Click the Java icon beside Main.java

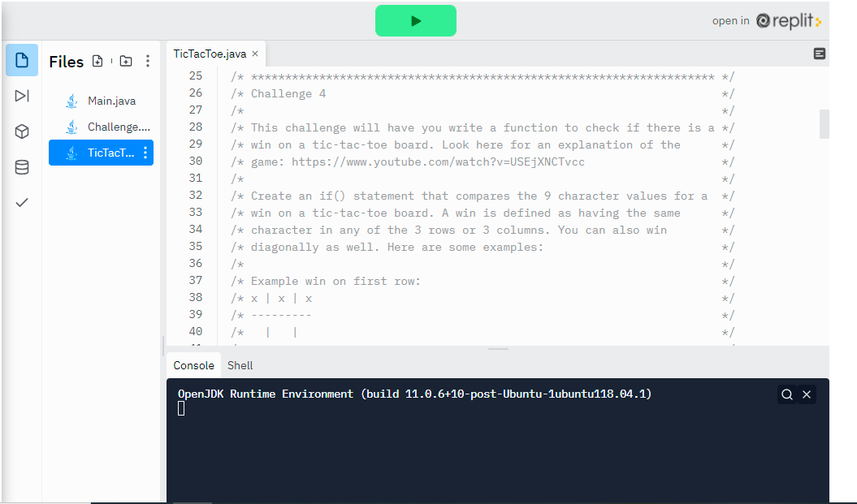71,101
